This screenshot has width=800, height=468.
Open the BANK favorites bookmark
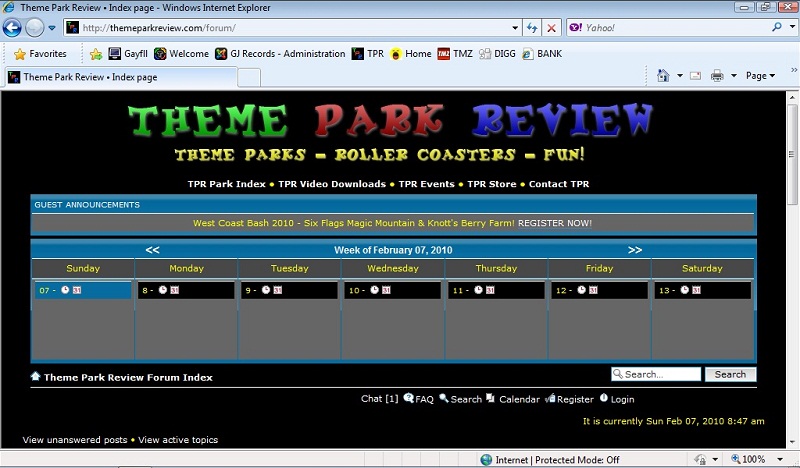click(542, 54)
